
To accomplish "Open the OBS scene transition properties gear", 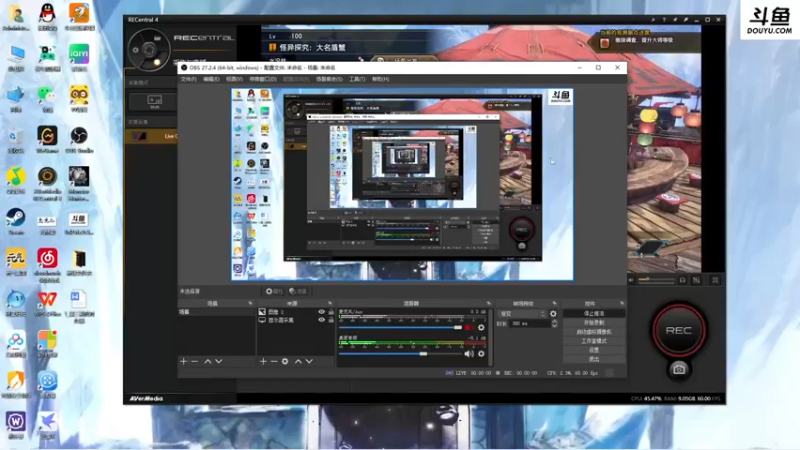I will pos(554,314).
